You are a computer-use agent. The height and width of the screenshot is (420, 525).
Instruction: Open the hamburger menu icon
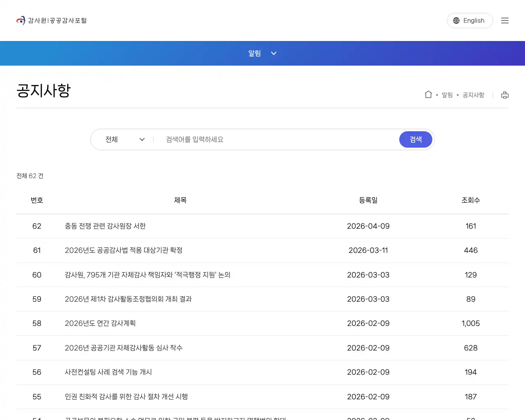coord(505,21)
